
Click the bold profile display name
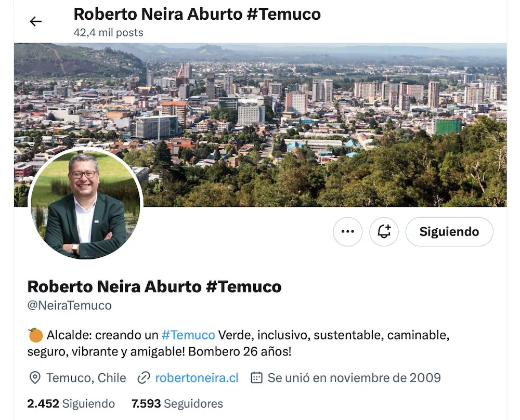[x=154, y=286]
